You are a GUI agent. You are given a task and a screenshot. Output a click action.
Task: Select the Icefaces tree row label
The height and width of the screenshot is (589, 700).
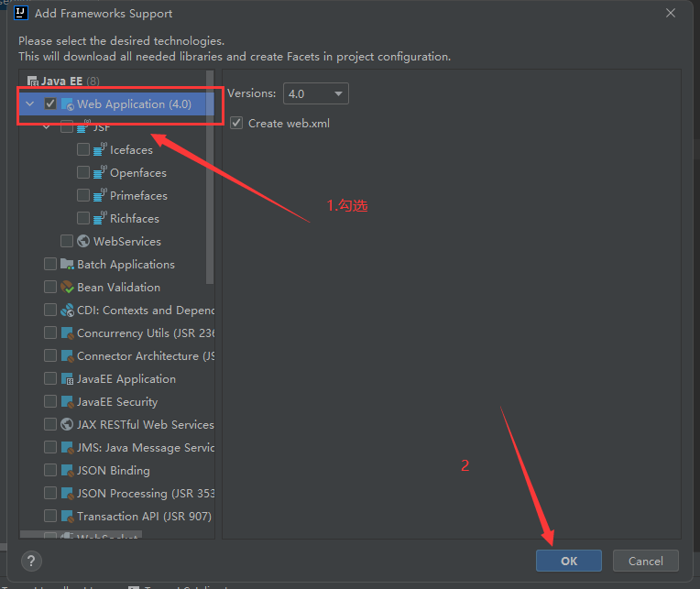[131, 150]
